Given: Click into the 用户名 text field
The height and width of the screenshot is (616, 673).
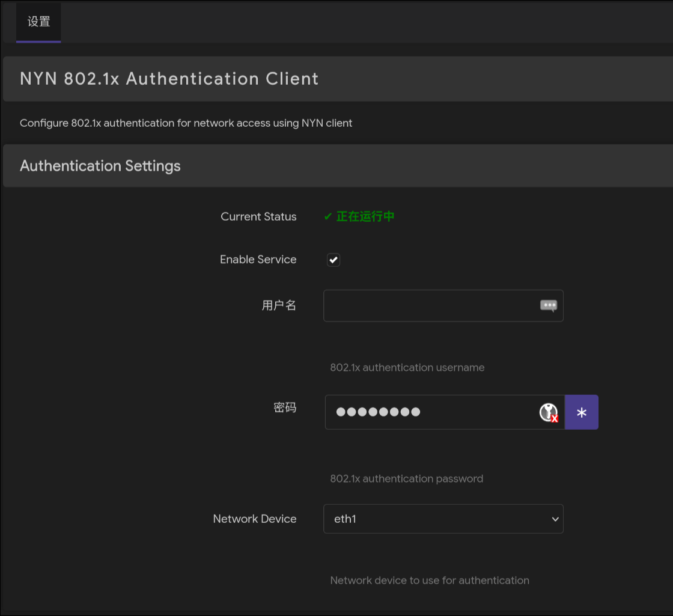Looking at the screenshot, I should pyautogui.click(x=430, y=306).
